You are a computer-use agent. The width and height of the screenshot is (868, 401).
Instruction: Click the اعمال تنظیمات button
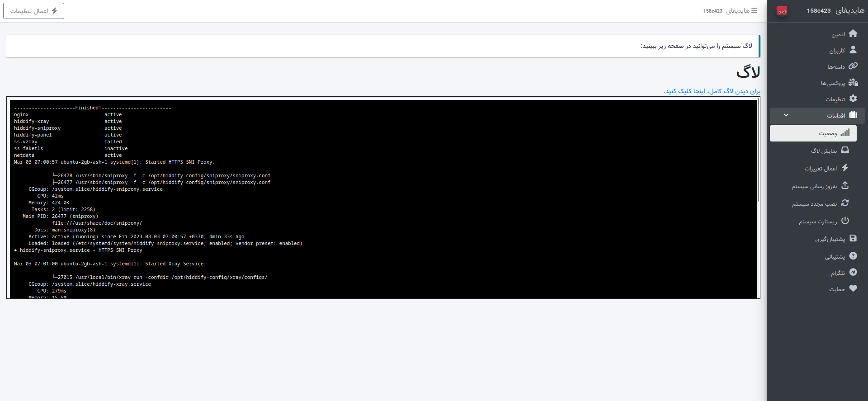coord(34,11)
